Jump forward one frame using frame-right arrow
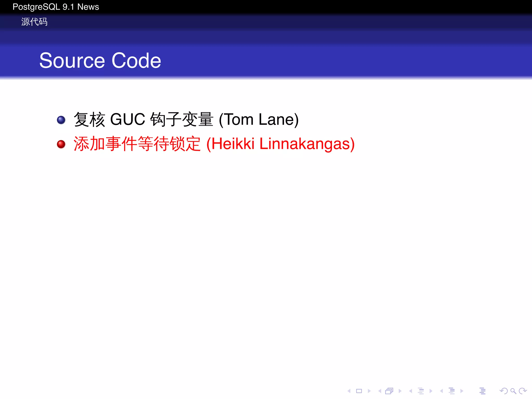Image resolution: width=532 pixels, height=399 pixels. 400,391
